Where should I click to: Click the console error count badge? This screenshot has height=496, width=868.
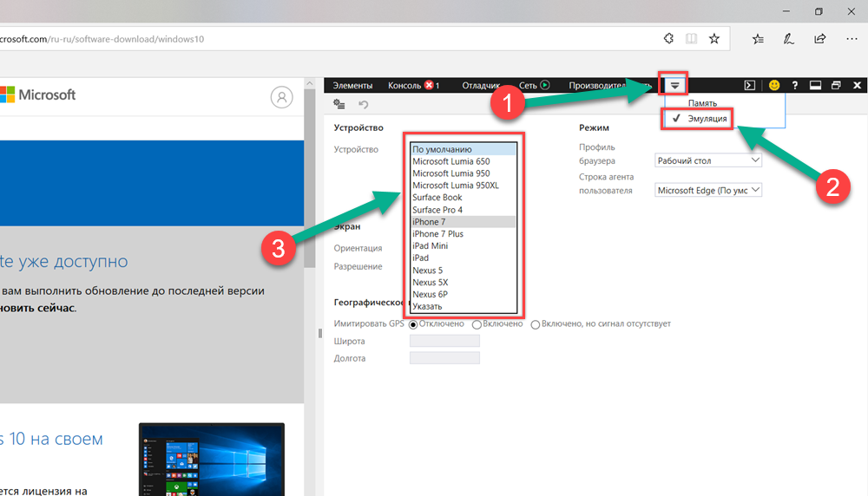click(431, 85)
